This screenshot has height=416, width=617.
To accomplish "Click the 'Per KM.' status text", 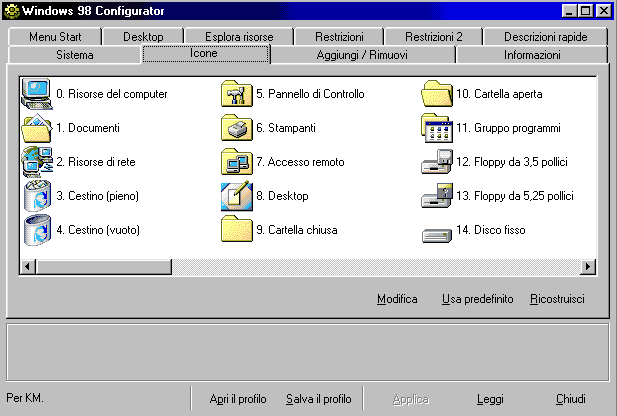I will click(x=25, y=398).
